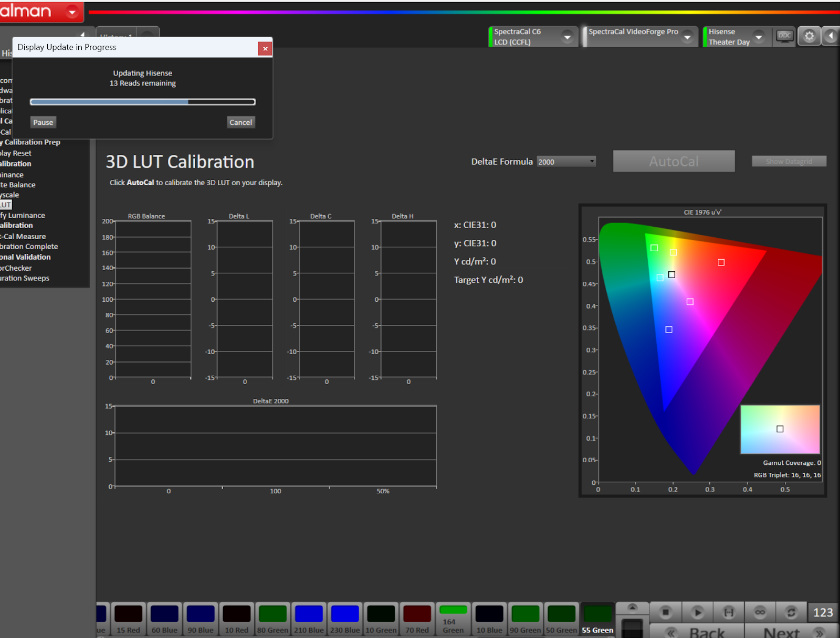This screenshot has height=638, width=840.
Task: Click the refresh loop icon
Action: point(791,612)
